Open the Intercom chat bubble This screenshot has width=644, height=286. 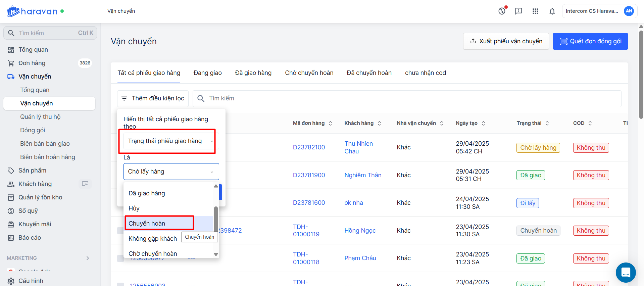626,272
